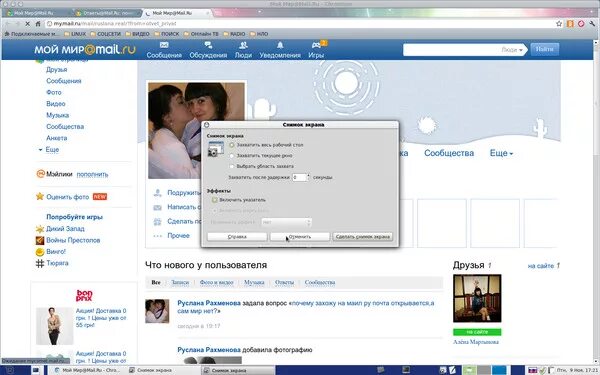
Task: Open the Сообщения envelope icon in header
Action: (164, 45)
